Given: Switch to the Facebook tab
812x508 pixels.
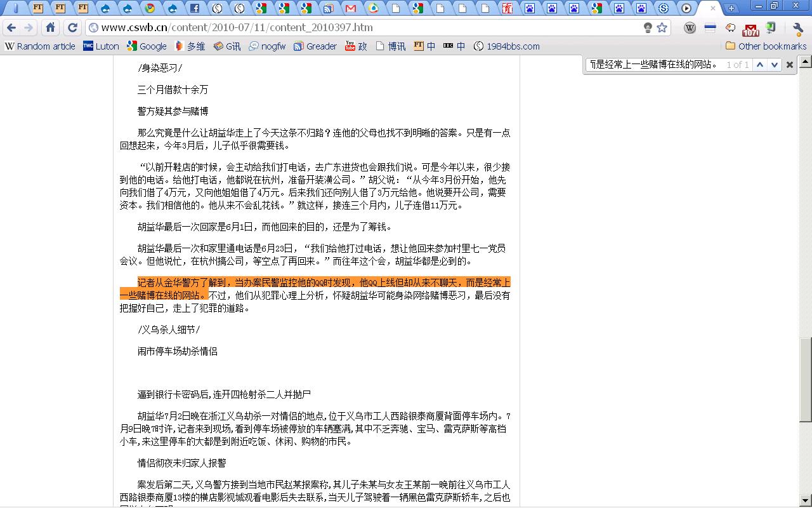Looking at the screenshot, I should point(195,8).
